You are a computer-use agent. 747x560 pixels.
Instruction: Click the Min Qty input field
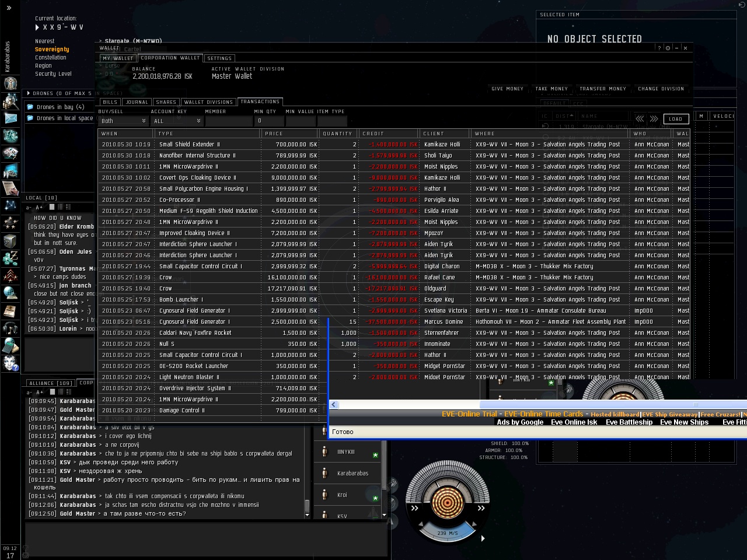pyautogui.click(x=269, y=121)
